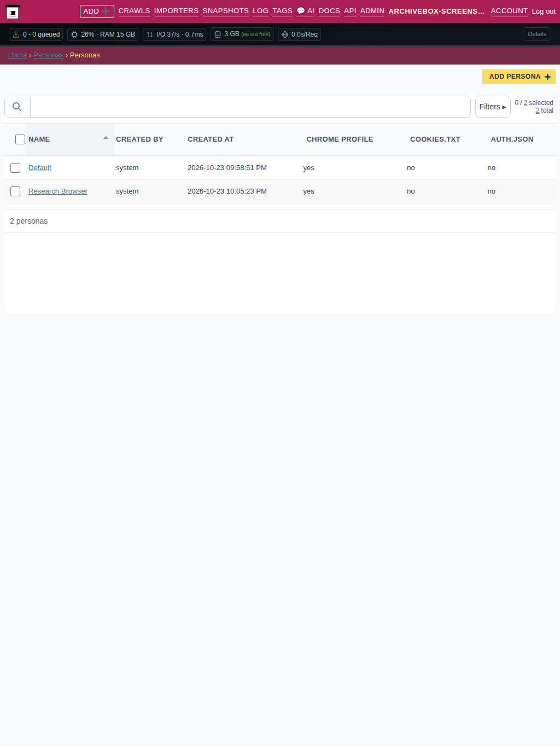
Task: Open the Crawls menu item
Action: 134,11
